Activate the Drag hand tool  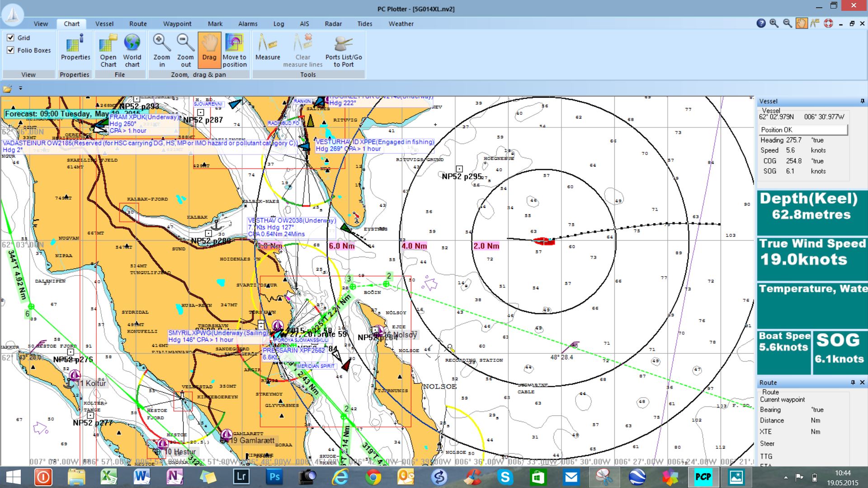point(209,50)
